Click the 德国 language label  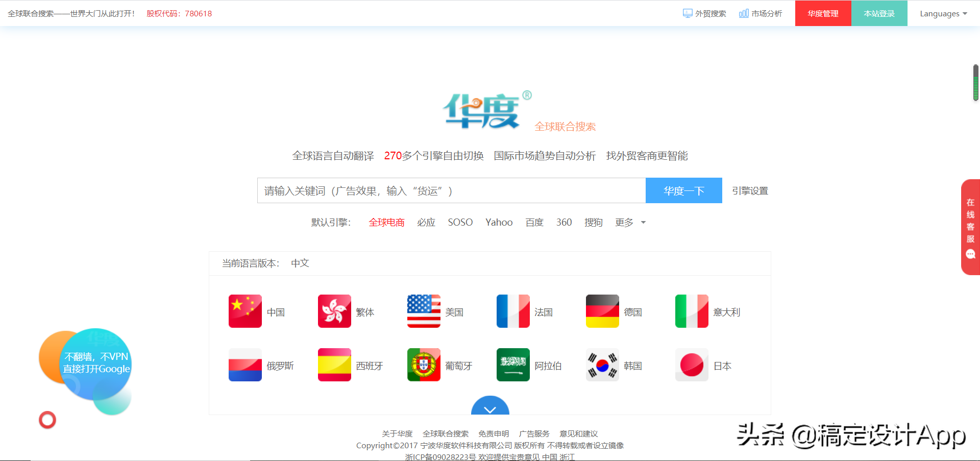point(633,312)
